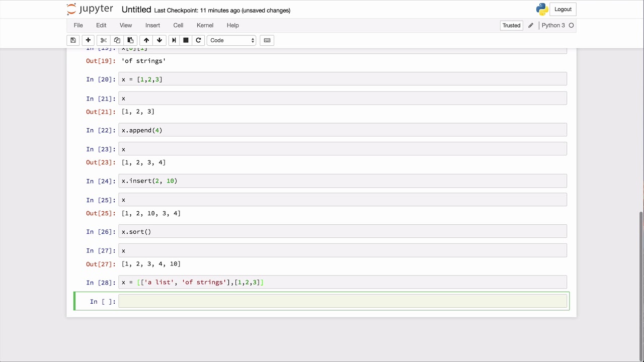The image size is (644, 362).
Task: Rename the notebook titled Untitled
Action: [136, 10]
